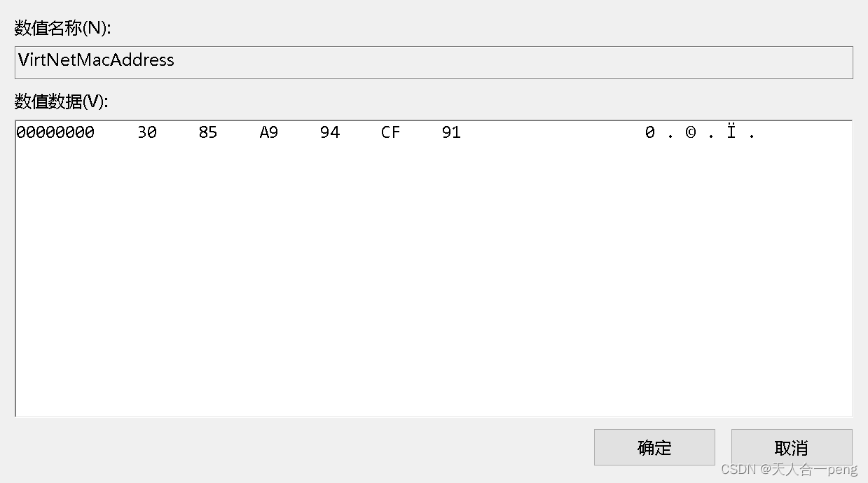Viewport: 868px width, 483px height.
Task: Select hex byte 94
Action: [x=330, y=132]
